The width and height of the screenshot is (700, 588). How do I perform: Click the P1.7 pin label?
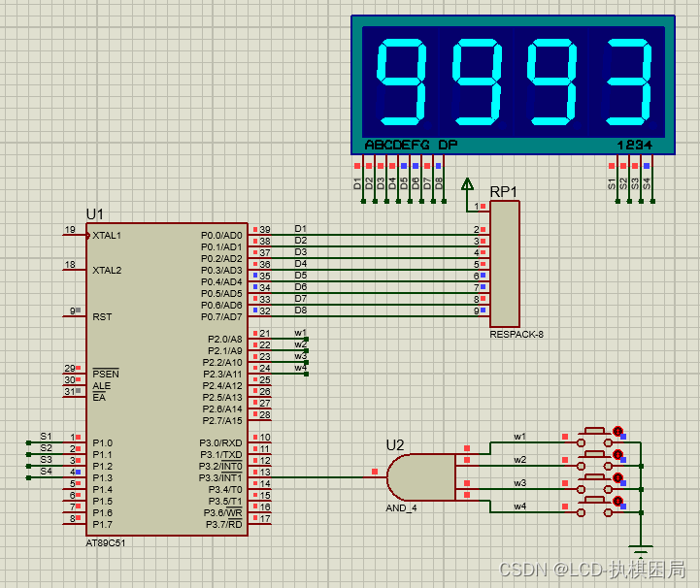point(102,524)
